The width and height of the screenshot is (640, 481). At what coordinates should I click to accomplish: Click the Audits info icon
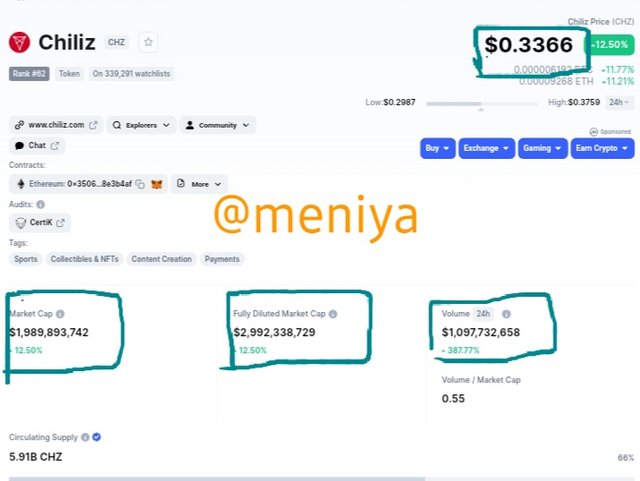click(40, 204)
